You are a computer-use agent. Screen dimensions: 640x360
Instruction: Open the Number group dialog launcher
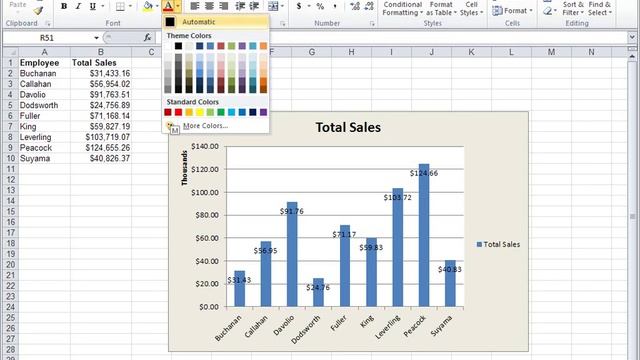click(372, 24)
